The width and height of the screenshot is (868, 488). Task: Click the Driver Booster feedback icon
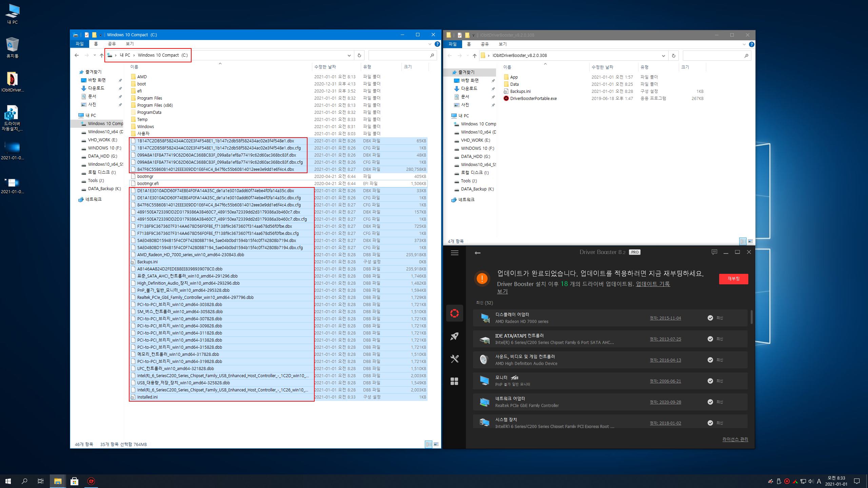pos(714,252)
